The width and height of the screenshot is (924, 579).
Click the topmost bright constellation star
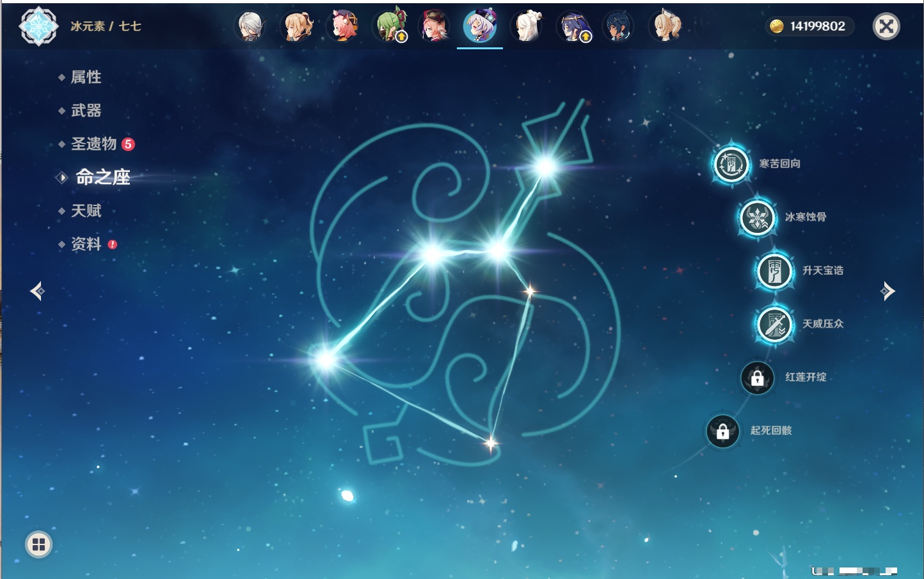(x=546, y=168)
